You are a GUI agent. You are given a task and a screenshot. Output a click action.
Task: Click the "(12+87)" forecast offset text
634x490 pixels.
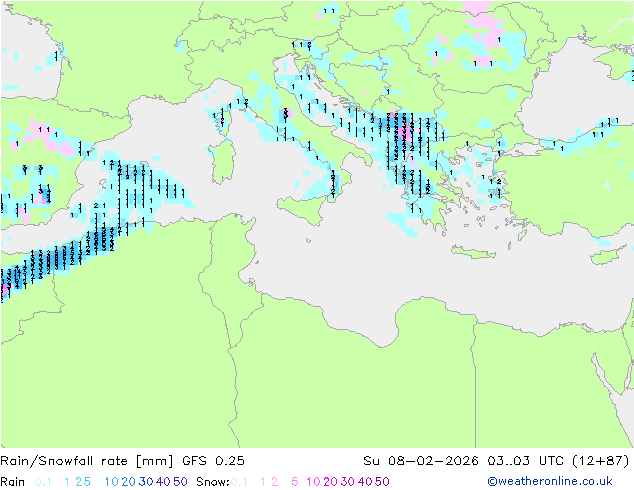coord(601,461)
